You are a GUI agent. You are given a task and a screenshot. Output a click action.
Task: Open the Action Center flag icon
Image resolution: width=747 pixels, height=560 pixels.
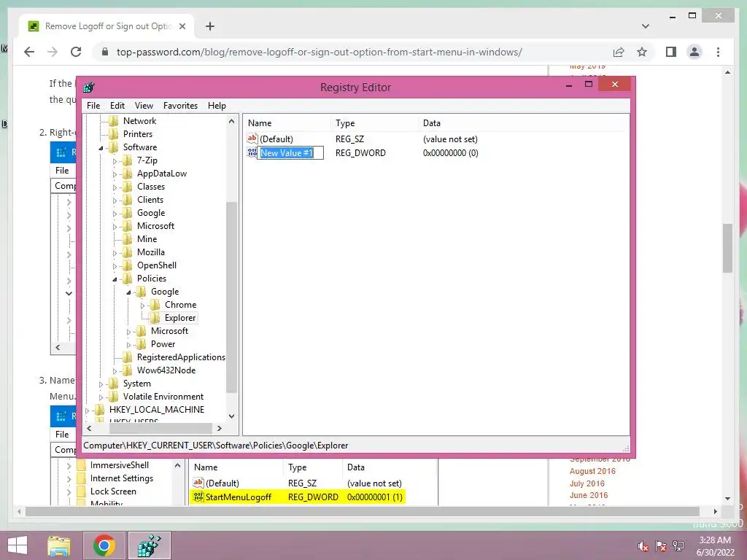pyautogui.click(x=660, y=546)
